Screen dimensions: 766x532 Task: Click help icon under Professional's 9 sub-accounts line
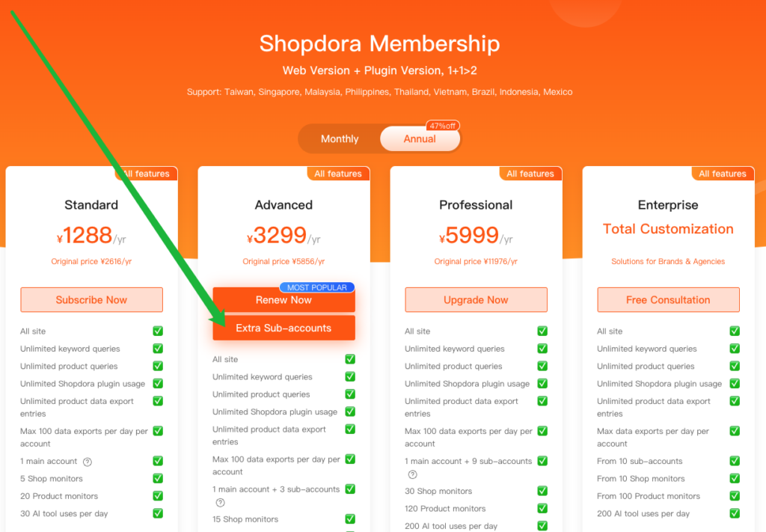coord(413,474)
